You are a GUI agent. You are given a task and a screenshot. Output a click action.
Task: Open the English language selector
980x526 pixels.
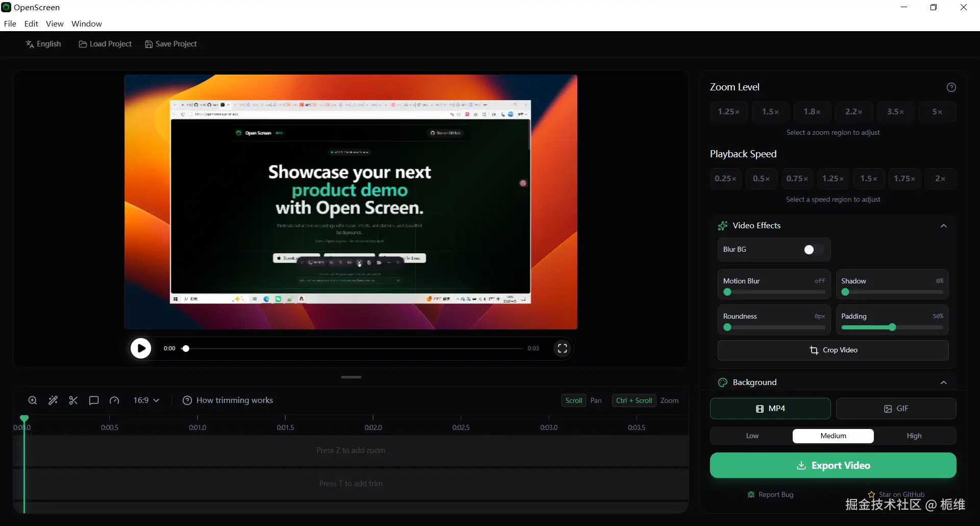43,44
